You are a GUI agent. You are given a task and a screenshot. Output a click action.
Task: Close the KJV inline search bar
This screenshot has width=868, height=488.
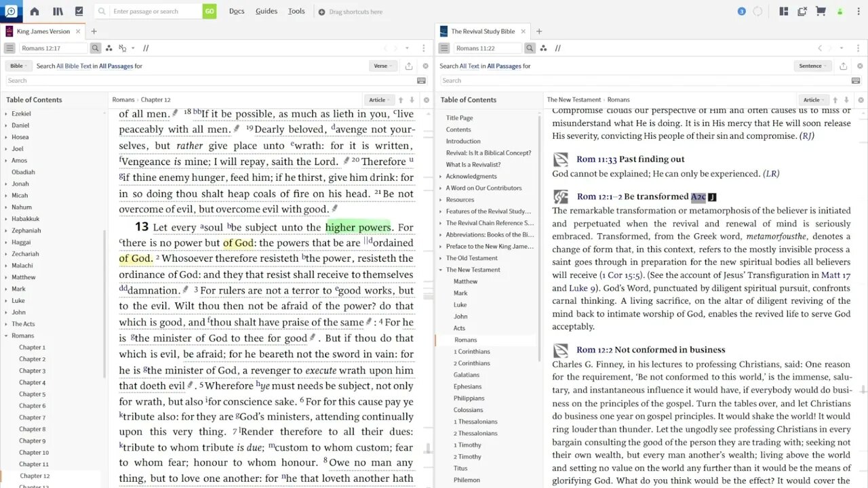(425, 66)
